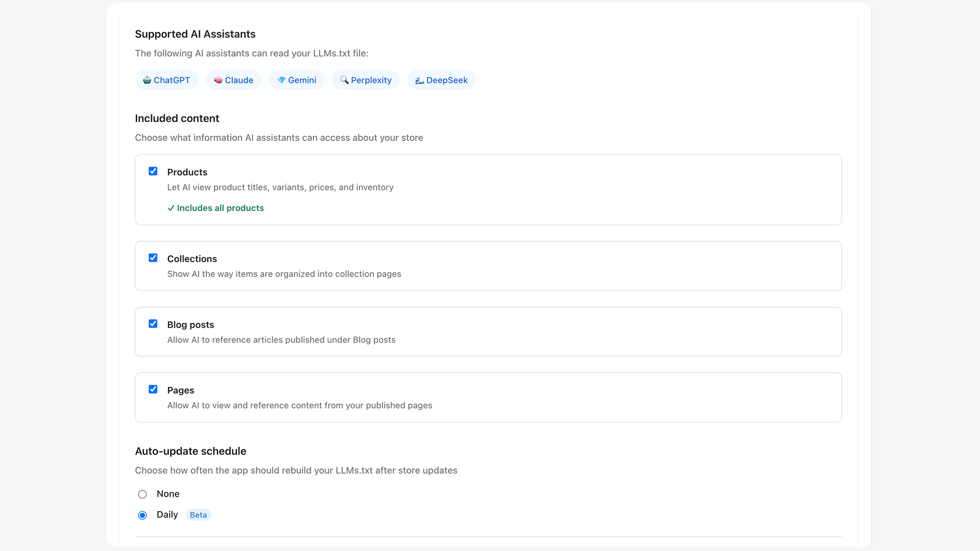
Task: Select the Claude assistant badge
Action: click(x=233, y=80)
